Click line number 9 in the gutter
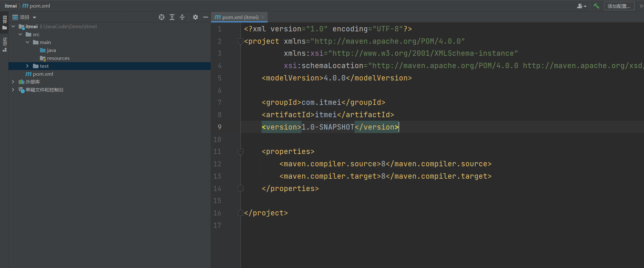The width and height of the screenshot is (644, 268). 220,127
